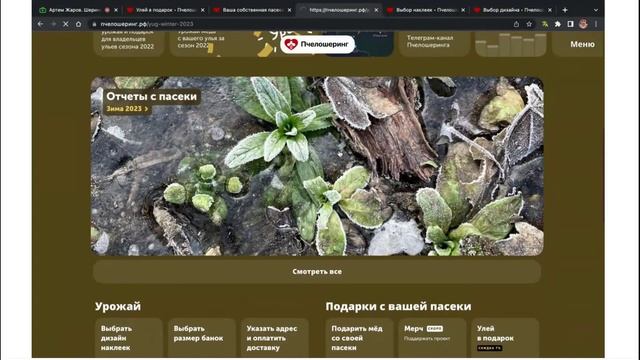The width and height of the screenshot is (640, 360).
Task: Open the Меню button
Action: [x=582, y=44]
